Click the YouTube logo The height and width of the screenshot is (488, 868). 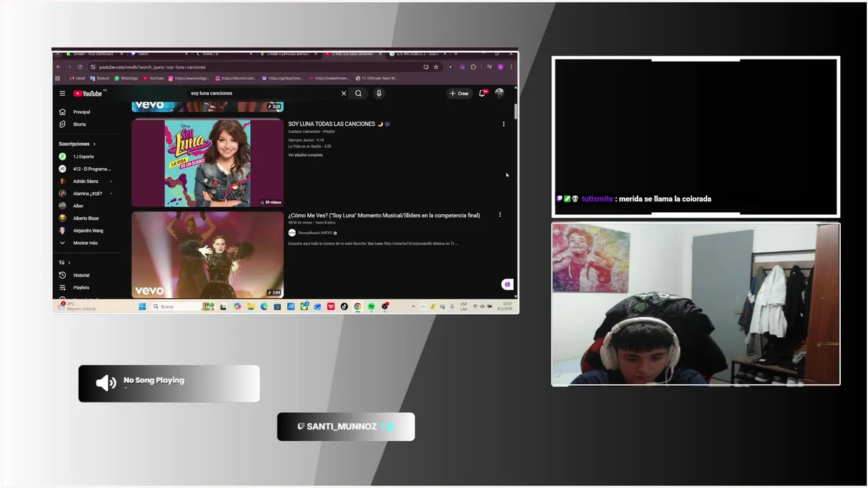coord(88,94)
